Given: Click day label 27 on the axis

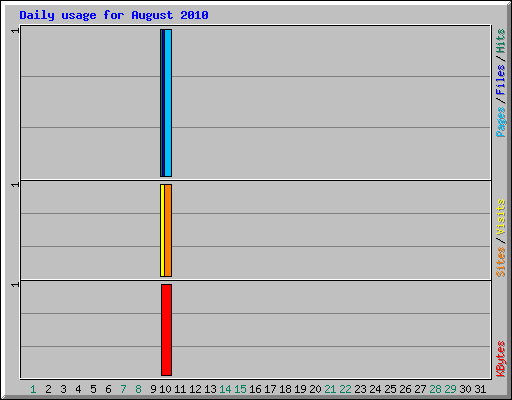Looking at the screenshot, I should click(x=420, y=389).
